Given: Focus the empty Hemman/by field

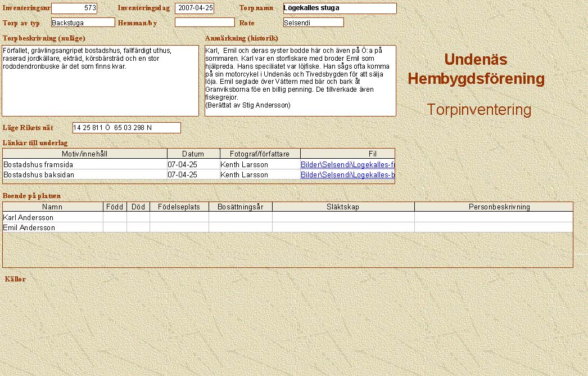Looking at the screenshot, I should [x=204, y=23].
